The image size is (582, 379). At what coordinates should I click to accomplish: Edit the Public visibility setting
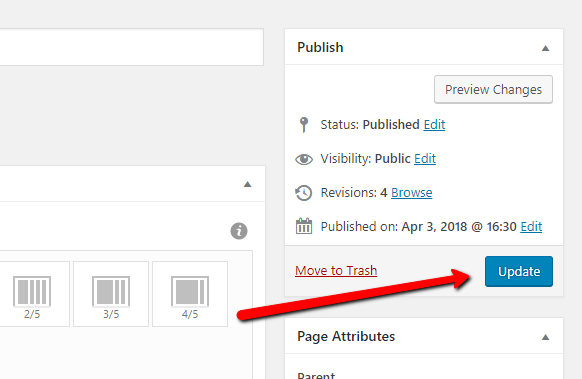[x=425, y=159]
